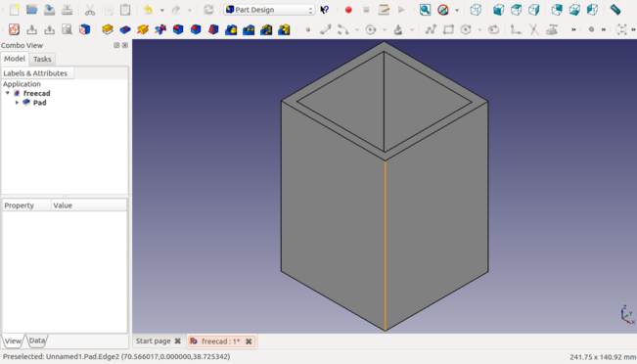
Task: Apply Fillet to selected edge
Action: point(178,29)
